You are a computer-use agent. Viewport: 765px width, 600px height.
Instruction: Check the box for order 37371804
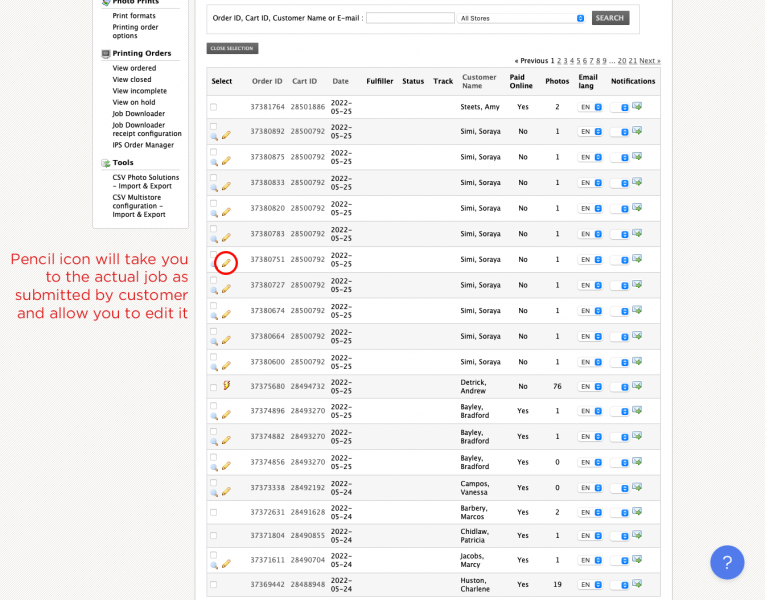(214, 536)
